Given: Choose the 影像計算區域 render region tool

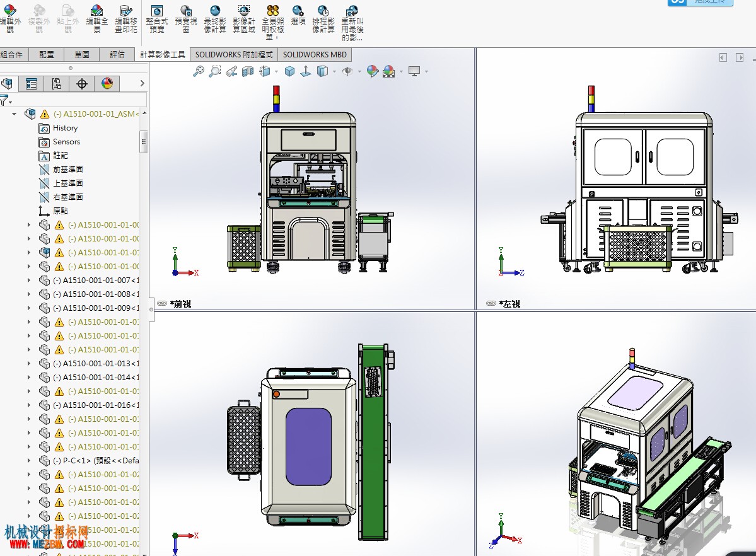Looking at the screenshot, I should coord(244,20).
